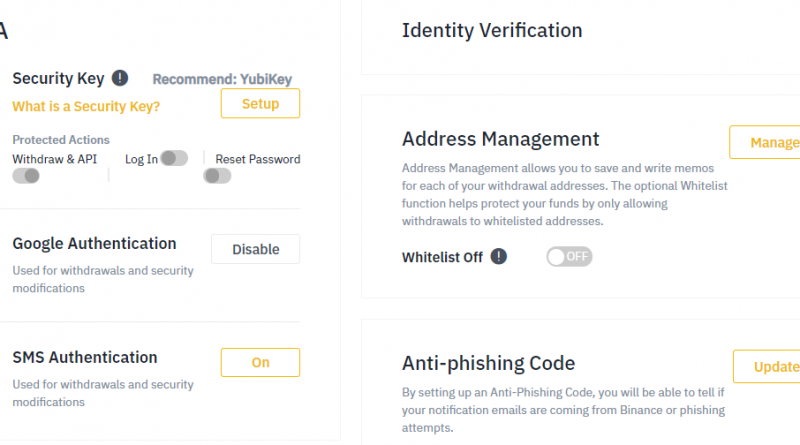
Task: Click the Identity Verification heading
Action: 492,30
